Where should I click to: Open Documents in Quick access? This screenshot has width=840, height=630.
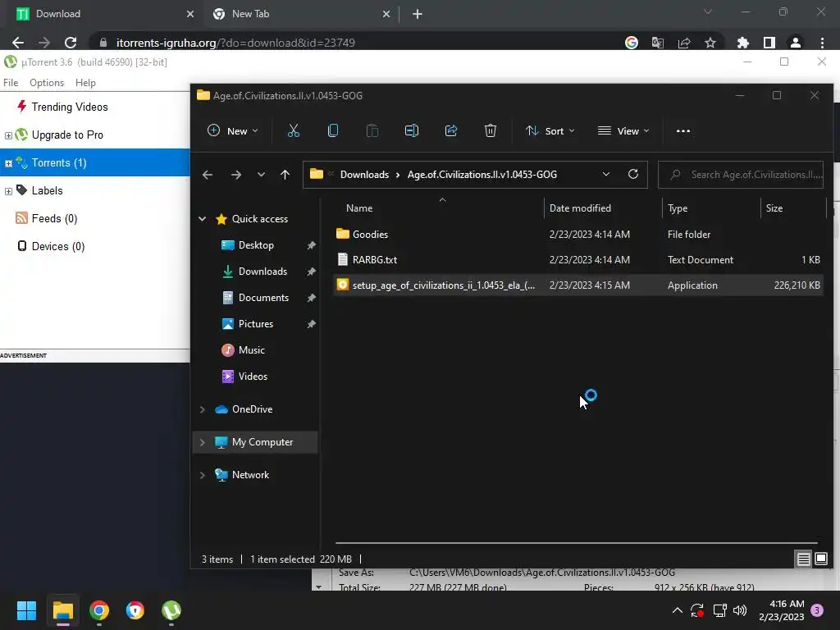[263, 298]
